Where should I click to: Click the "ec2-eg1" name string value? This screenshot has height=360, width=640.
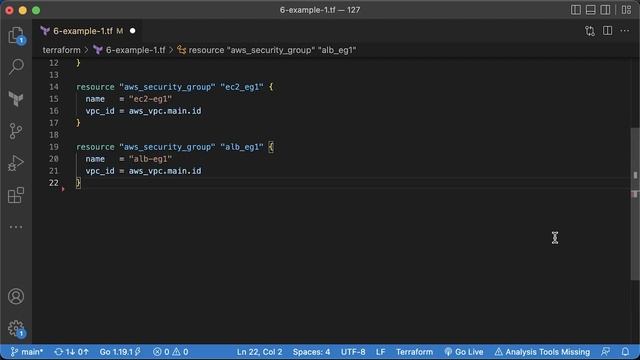tap(151, 99)
